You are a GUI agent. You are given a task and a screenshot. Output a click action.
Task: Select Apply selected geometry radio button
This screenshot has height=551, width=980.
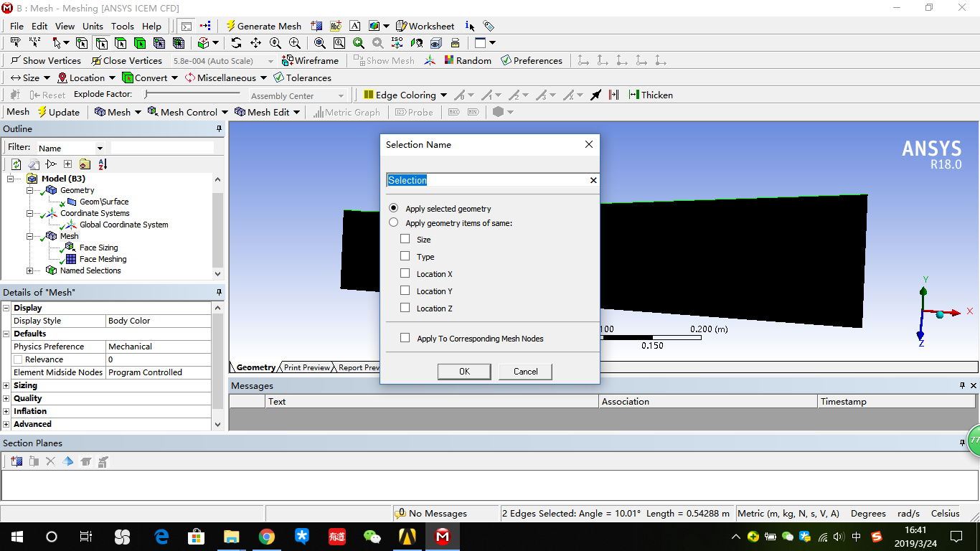393,208
